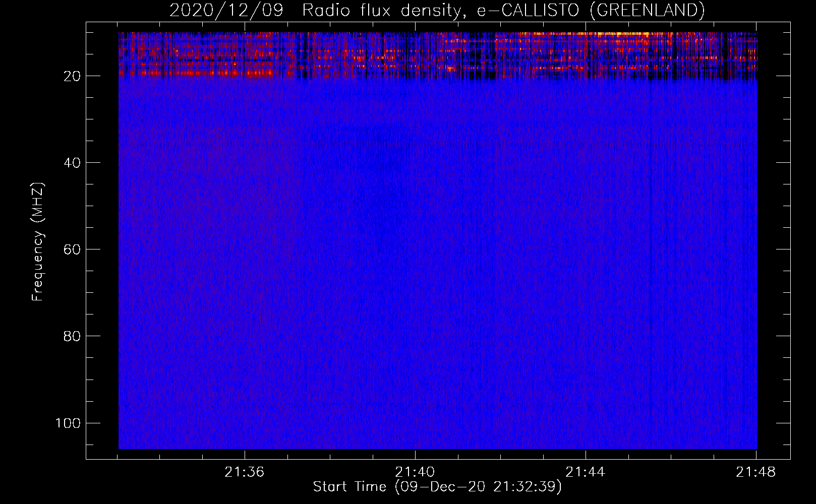Click the 20 MHz frequency tick label
The width and height of the screenshot is (816, 504).
pos(72,76)
